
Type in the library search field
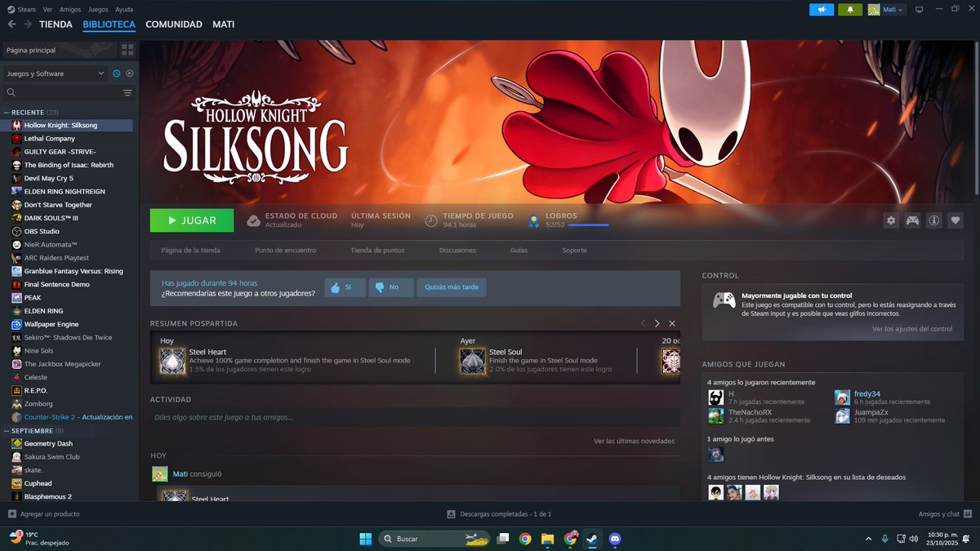(x=61, y=93)
